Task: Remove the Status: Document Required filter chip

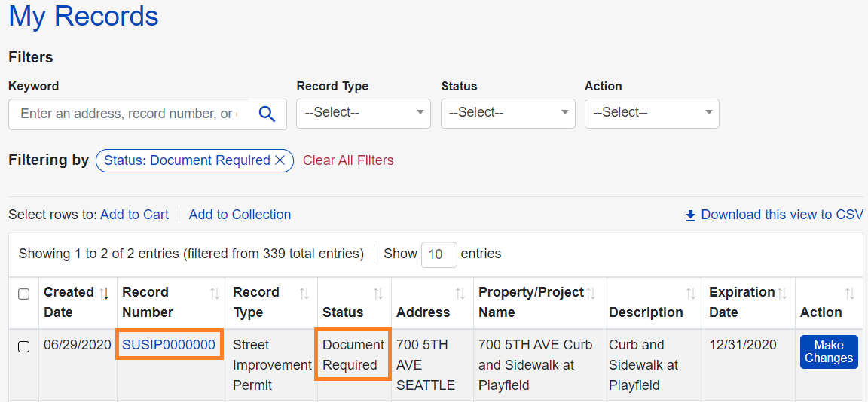Action: 280,160
